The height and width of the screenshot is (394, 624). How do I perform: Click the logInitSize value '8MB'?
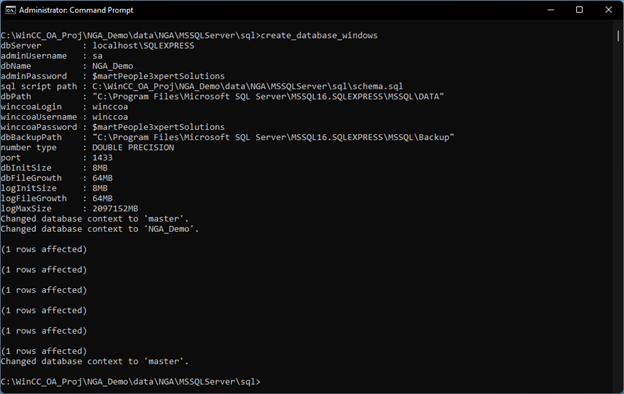[x=100, y=188]
